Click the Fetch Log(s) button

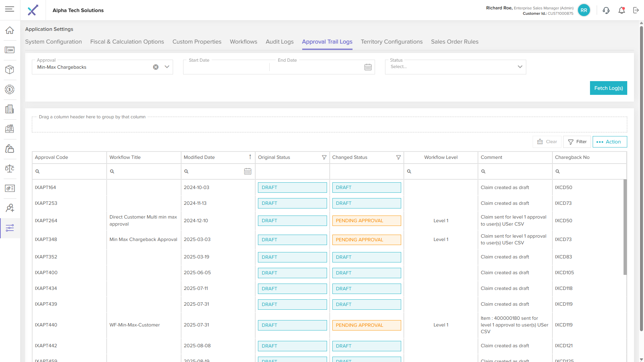click(608, 88)
